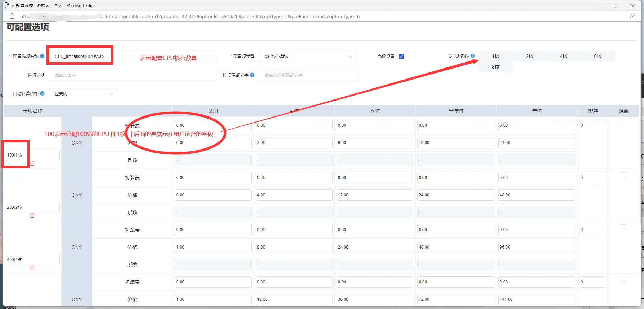This screenshot has height=309, width=644.
Task: Open Read Aloud icon in address bar
Action: click(632, 16)
